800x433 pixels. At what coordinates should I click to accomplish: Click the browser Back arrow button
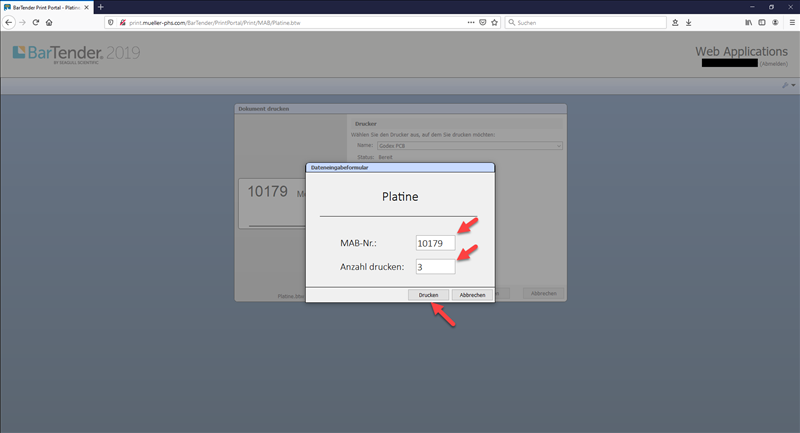click(9, 22)
